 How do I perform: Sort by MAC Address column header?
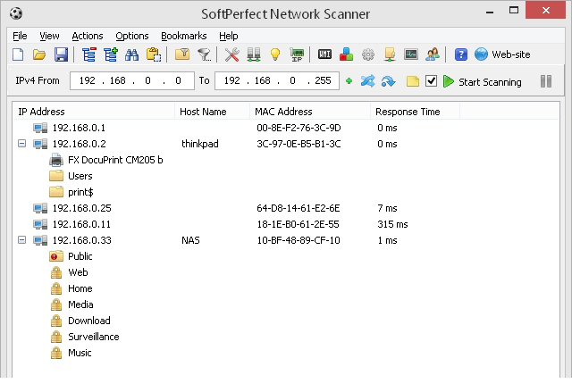coord(310,112)
